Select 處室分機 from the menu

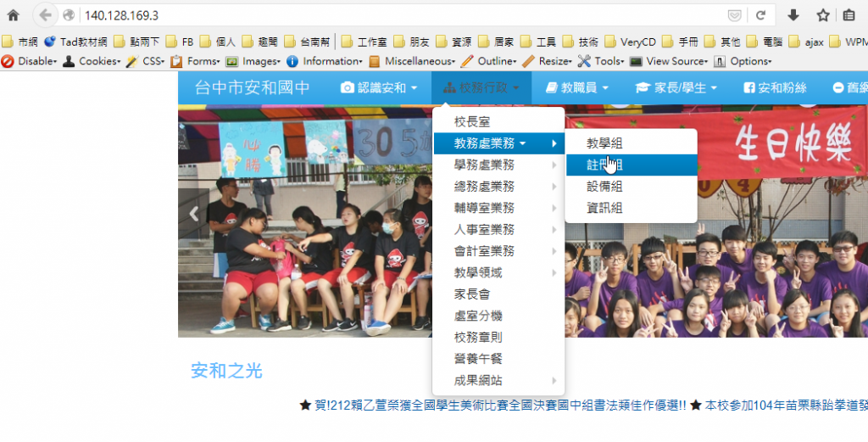tap(498, 316)
